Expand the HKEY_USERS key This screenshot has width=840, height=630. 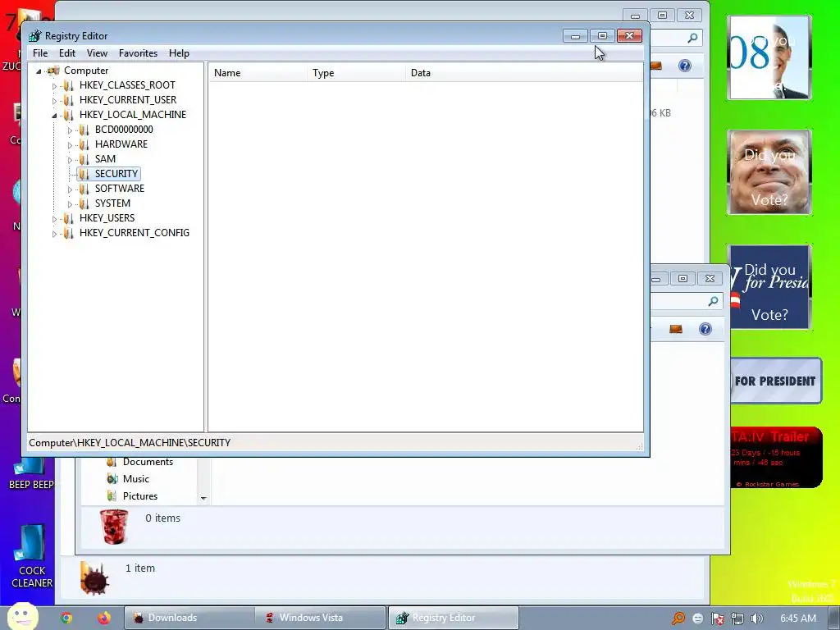click(54, 218)
